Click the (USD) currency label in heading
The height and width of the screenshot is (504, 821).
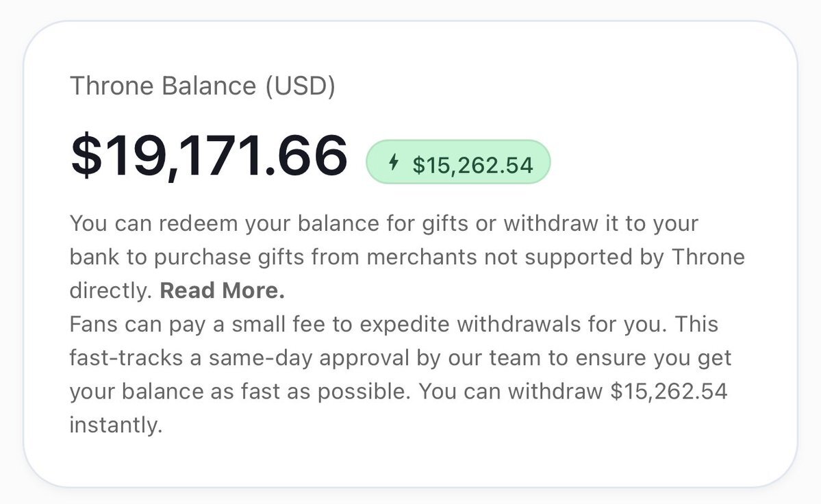[x=300, y=86]
